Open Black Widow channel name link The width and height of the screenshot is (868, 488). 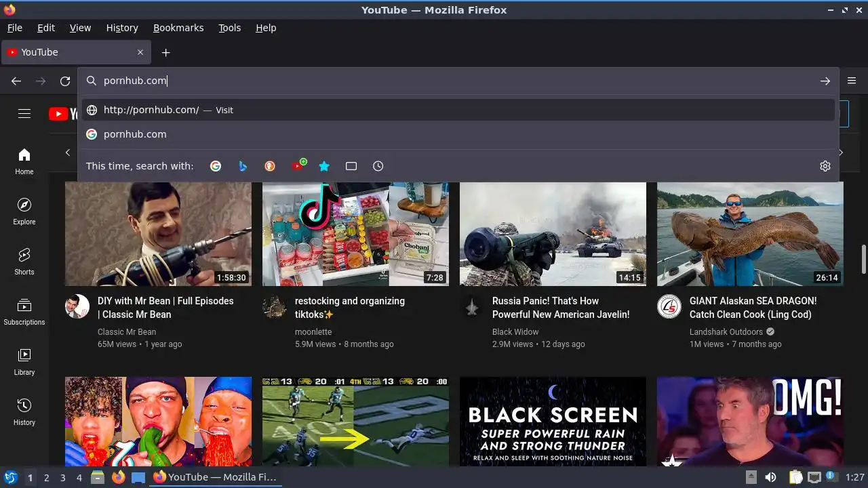515,332
